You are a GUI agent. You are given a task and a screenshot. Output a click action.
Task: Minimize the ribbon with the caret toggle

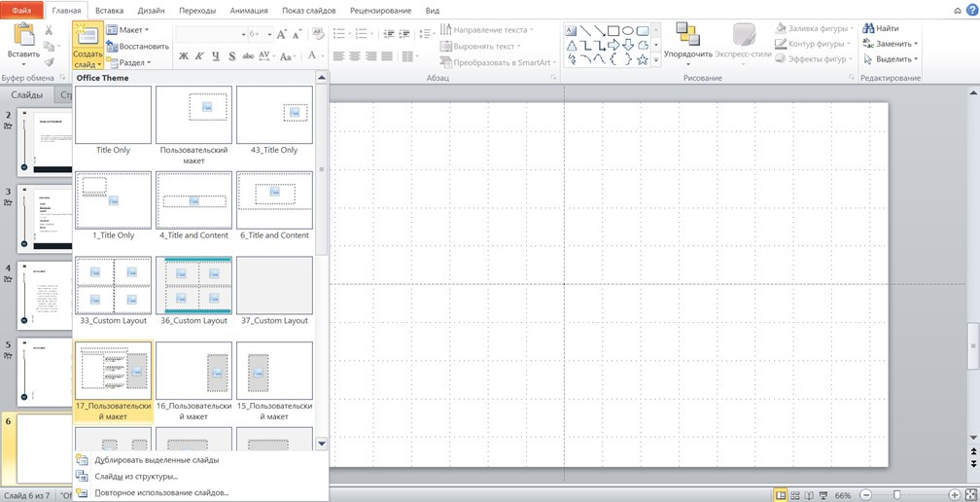point(958,10)
